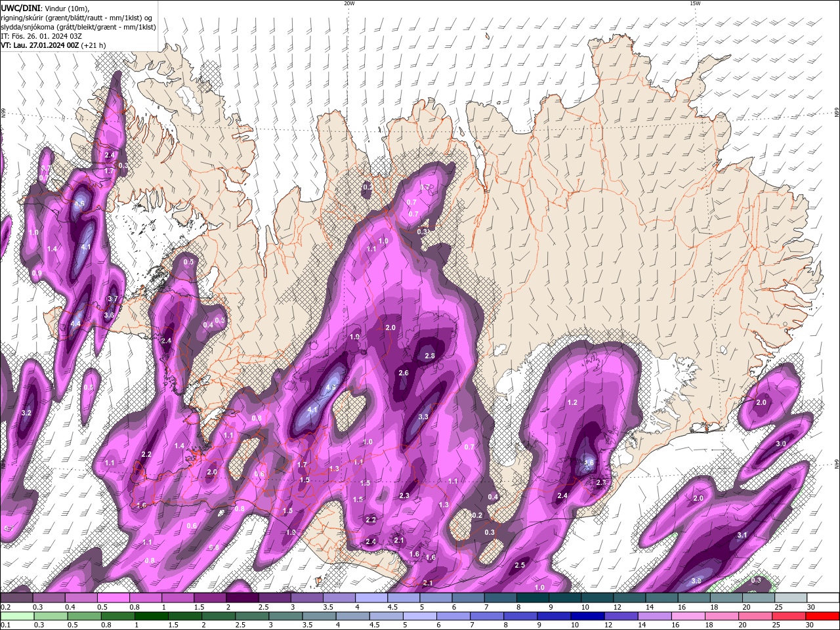Click the 3.7 precipitation value on the map
Image resolution: width=840 pixels, height=630 pixels.
(112, 299)
